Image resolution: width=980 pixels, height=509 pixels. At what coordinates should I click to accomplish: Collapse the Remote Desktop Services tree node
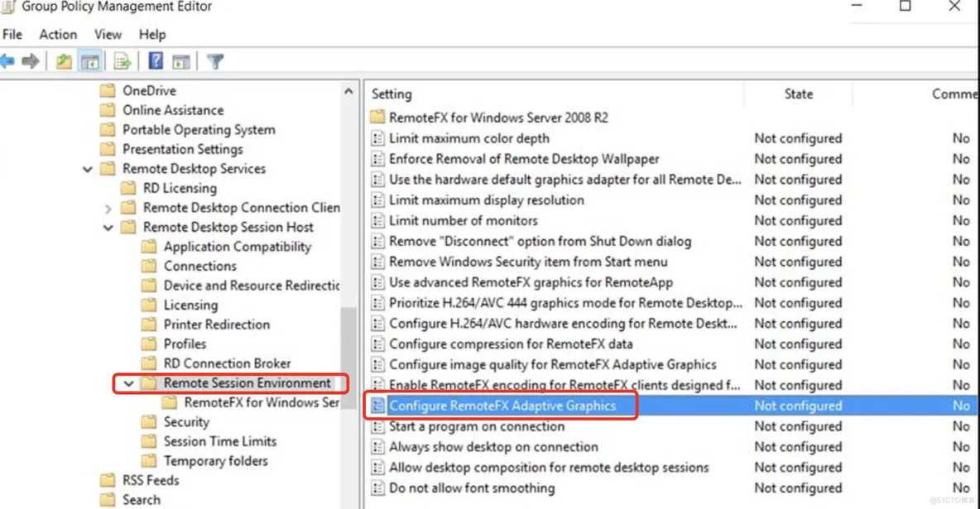pyautogui.click(x=88, y=170)
